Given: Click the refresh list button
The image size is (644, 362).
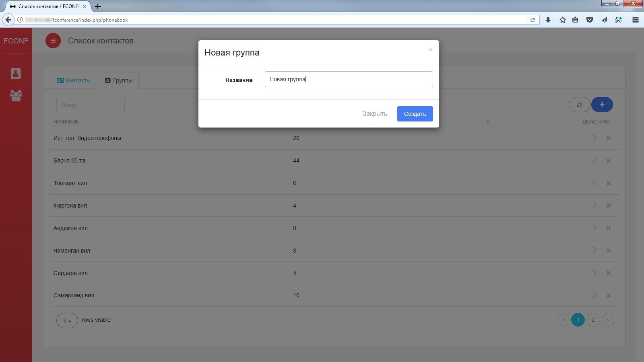Looking at the screenshot, I should click(579, 105).
